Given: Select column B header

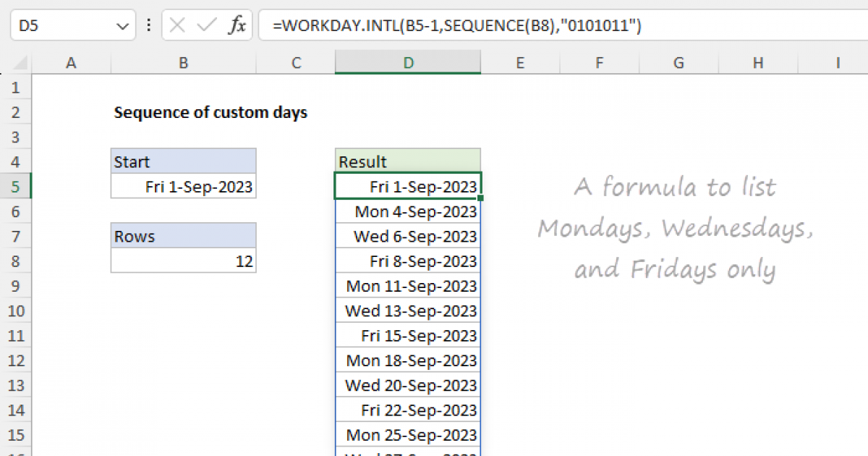Looking at the screenshot, I should pyautogui.click(x=184, y=64).
